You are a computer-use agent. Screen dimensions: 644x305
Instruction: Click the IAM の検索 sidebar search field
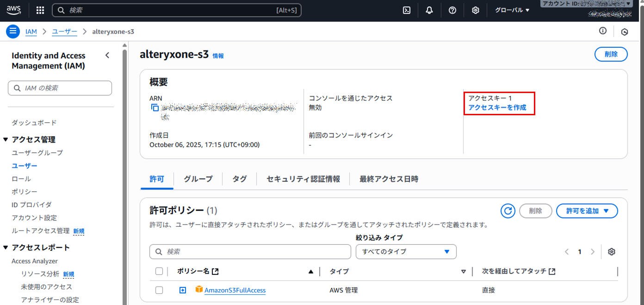[60, 88]
